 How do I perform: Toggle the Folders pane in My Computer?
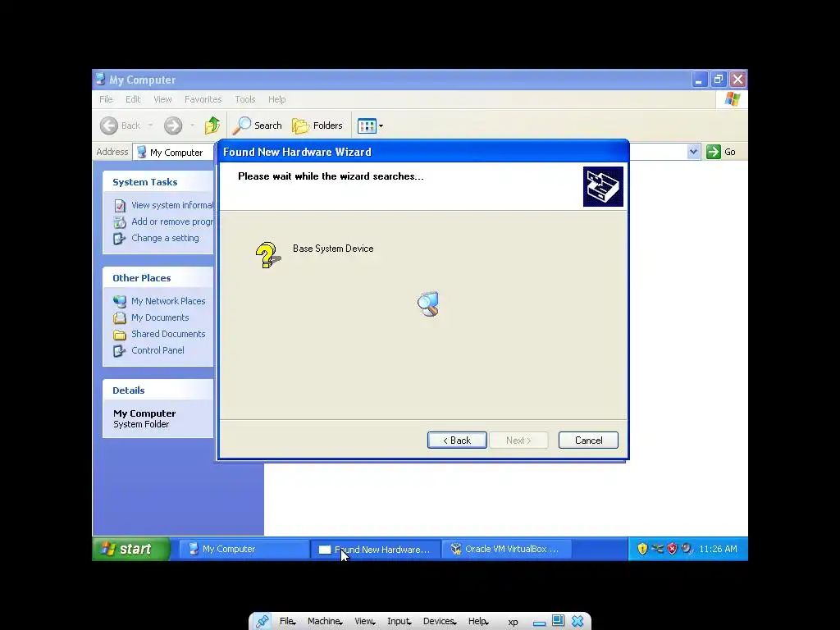point(317,126)
